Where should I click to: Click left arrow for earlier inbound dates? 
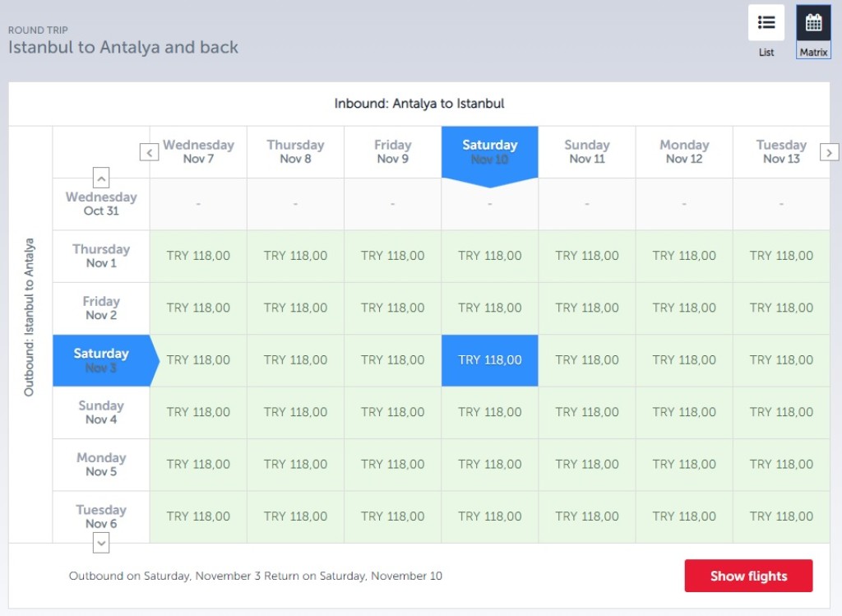149,152
